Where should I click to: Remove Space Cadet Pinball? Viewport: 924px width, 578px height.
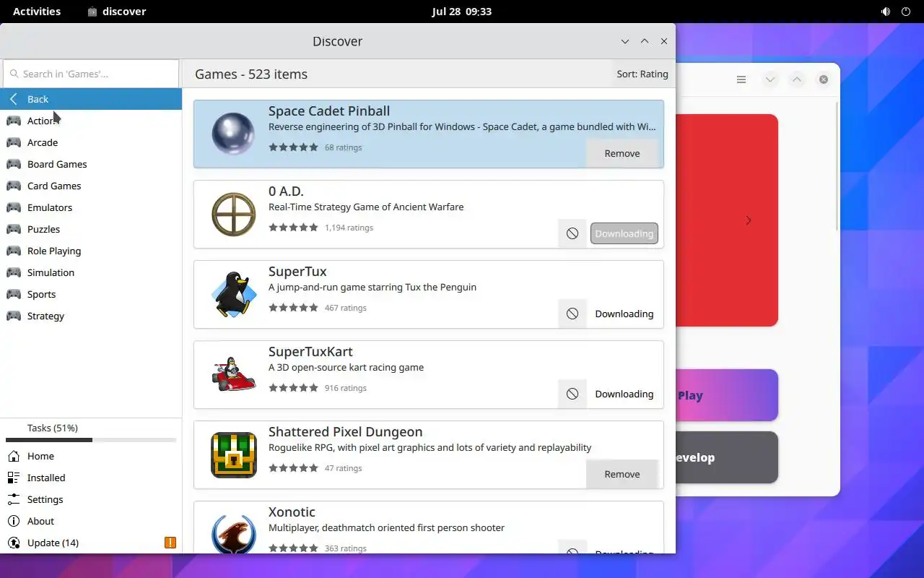tap(622, 153)
